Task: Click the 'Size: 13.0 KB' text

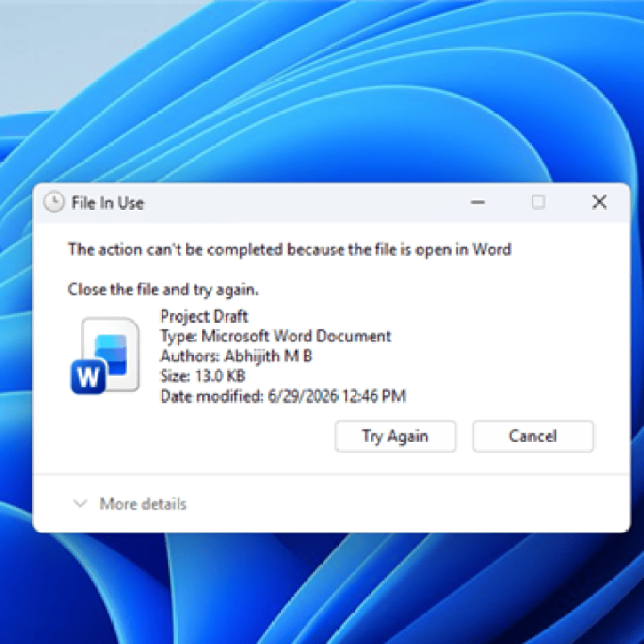Action: pos(203,376)
